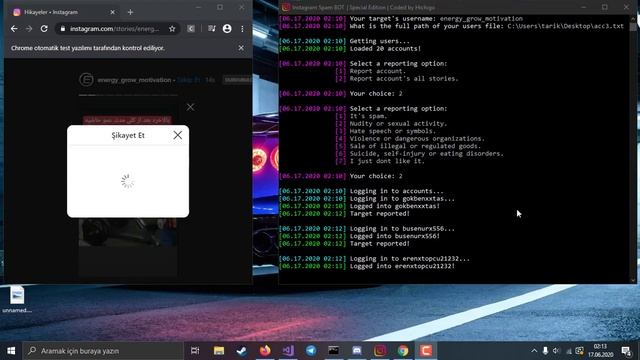Click the console line 'Logging in to busenurx556...'
The height and width of the screenshot is (360, 640).
click(x=402, y=229)
